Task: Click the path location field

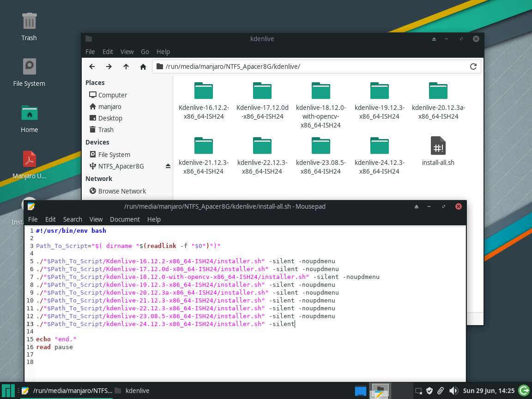Action: tap(314, 66)
